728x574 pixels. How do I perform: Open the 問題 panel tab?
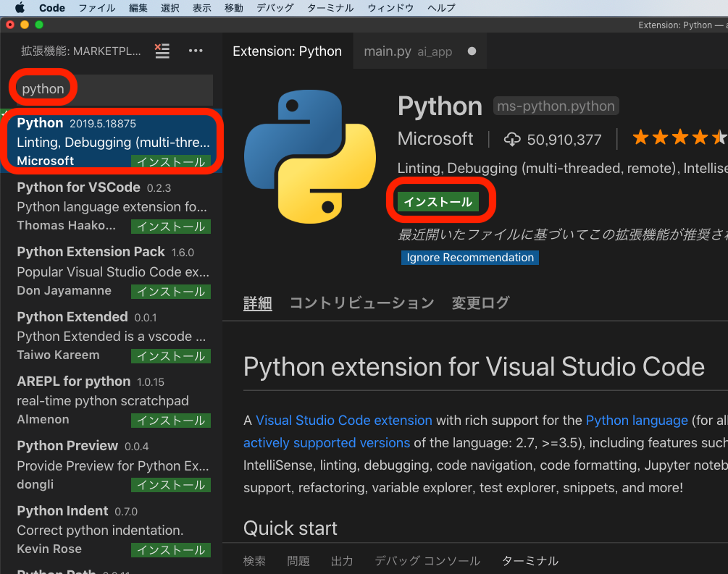(x=298, y=560)
